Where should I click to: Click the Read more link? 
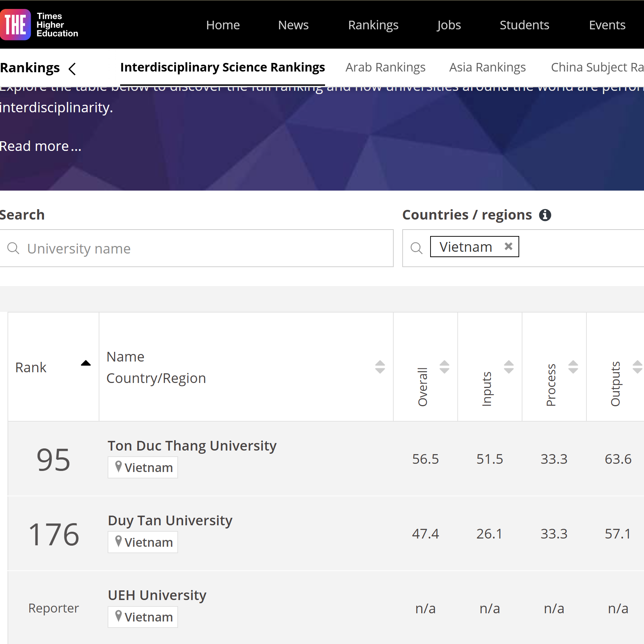click(x=40, y=146)
